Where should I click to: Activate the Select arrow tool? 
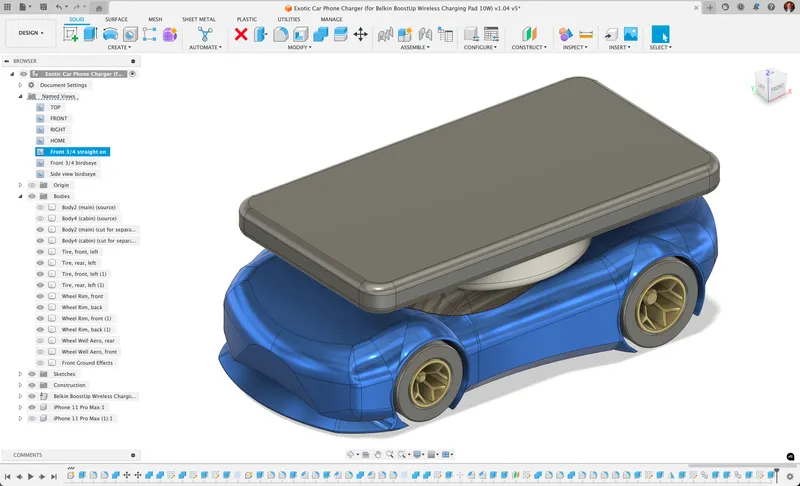pyautogui.click(x=660, y=34)
